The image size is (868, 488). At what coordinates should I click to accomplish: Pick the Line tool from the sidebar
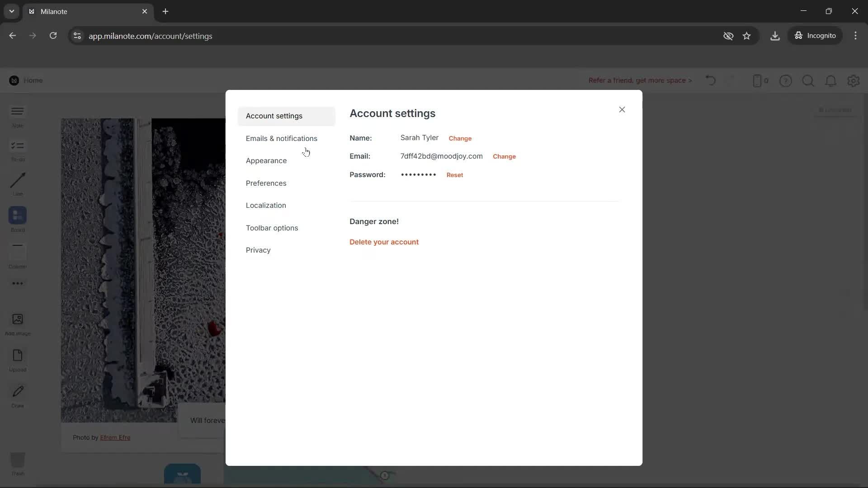tap(17, 183)
